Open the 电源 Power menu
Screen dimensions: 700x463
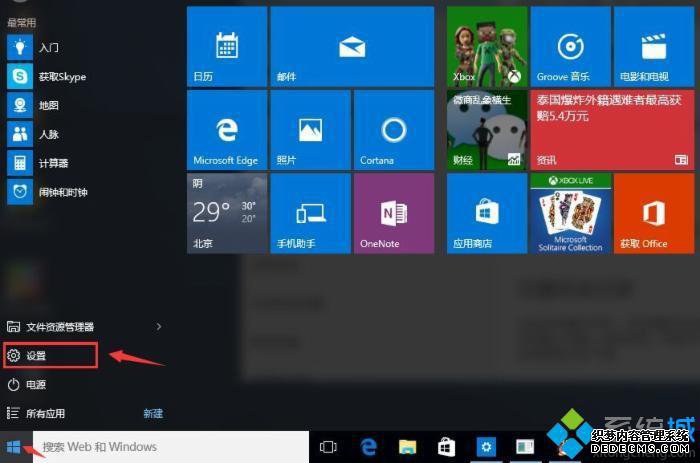tap(27, 384)
